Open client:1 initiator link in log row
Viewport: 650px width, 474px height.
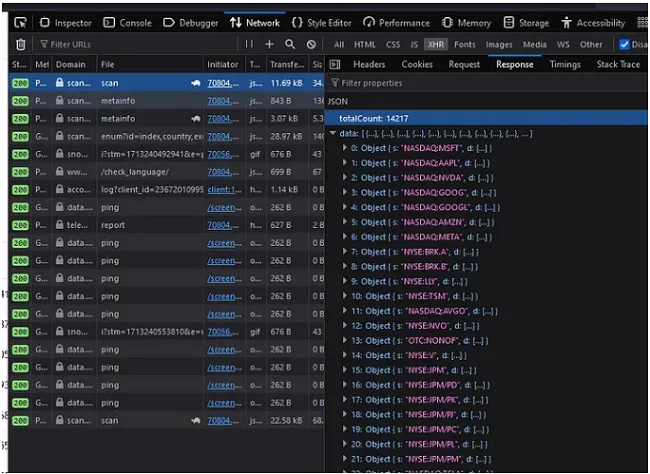pyautogui.click(x=224, y=190)
